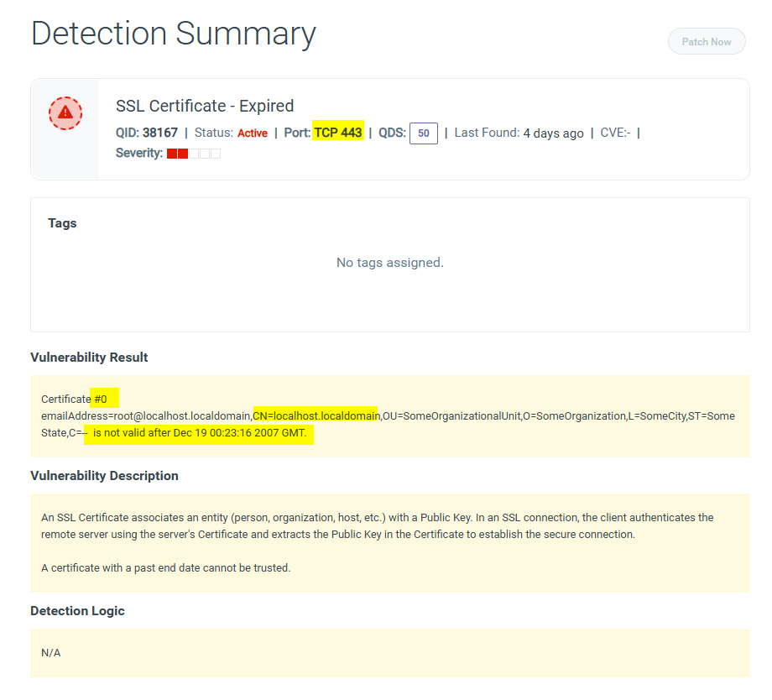Viewport: 772px width, 700px height.
Task: Click the highlighted certificate #0 number
Action: click(x=102, y=399)
